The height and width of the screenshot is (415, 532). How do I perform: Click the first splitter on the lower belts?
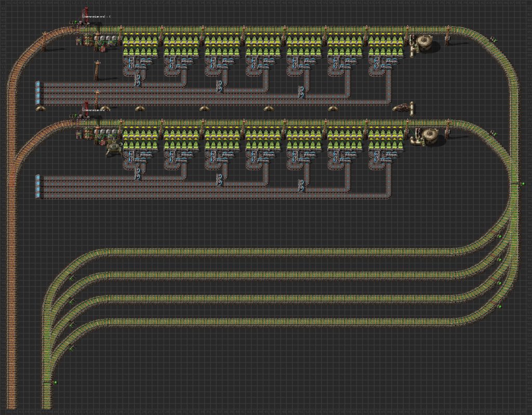click(138, 173)
